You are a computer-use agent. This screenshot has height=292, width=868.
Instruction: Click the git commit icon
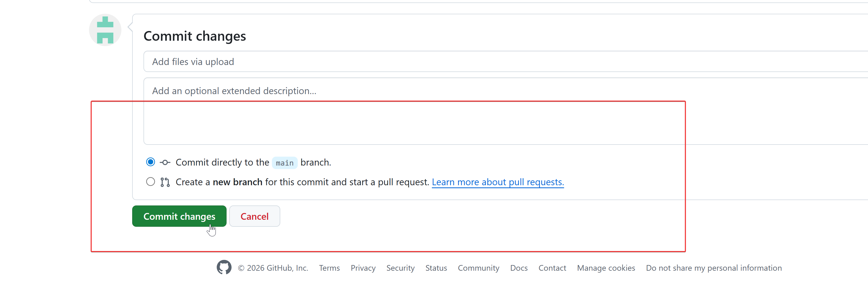165,163
